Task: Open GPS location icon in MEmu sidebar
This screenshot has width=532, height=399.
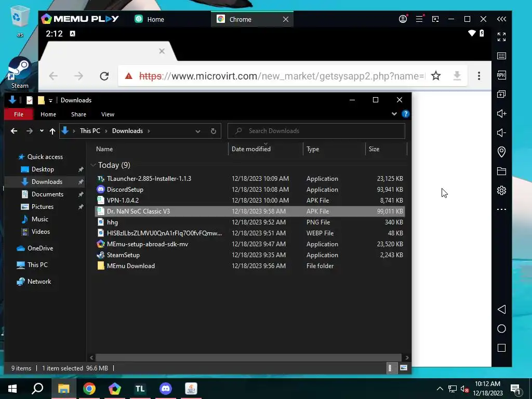Action: click(501, 152)
